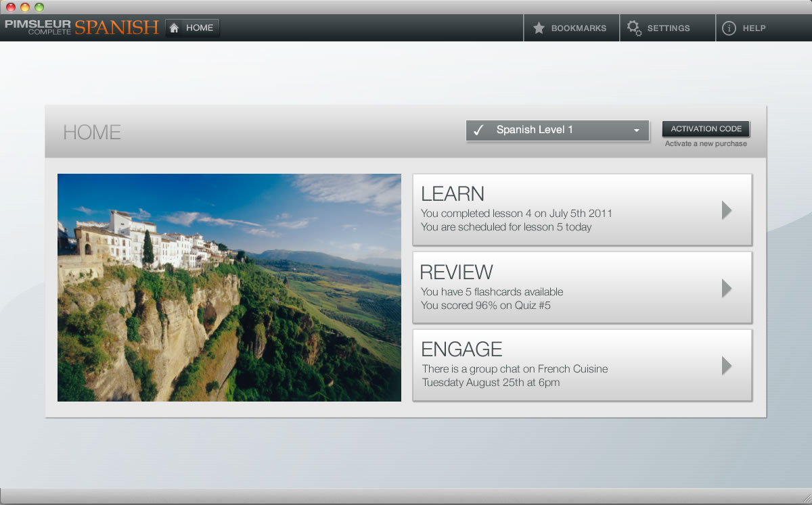
Task: Open the Learn section heading
Action: [453, 194]
